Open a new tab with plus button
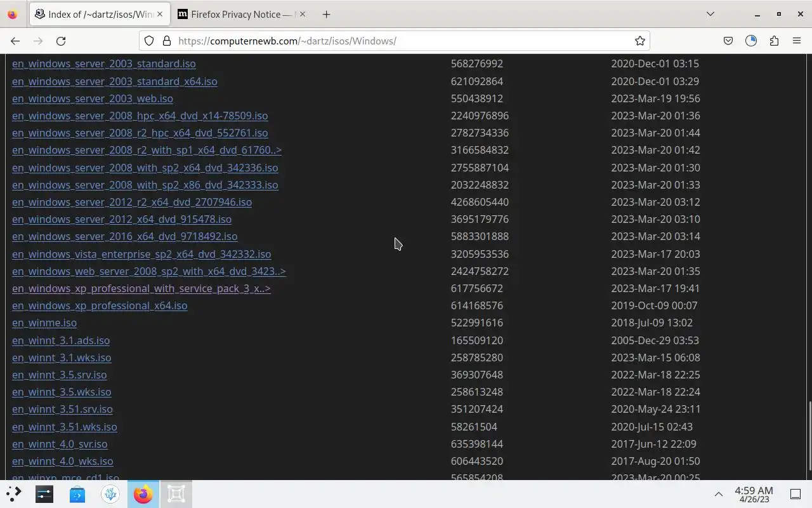This screenshot has height=508, width=812. click(x=326, y=14)
